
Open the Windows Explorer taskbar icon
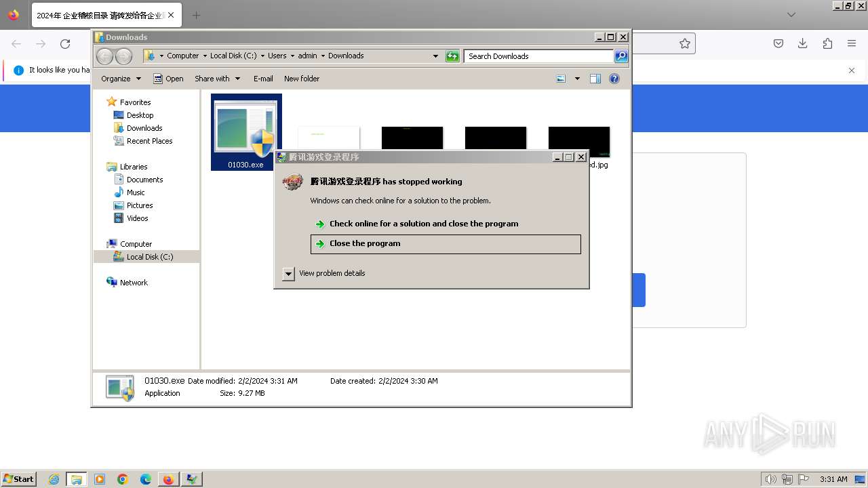coord(77,479)
